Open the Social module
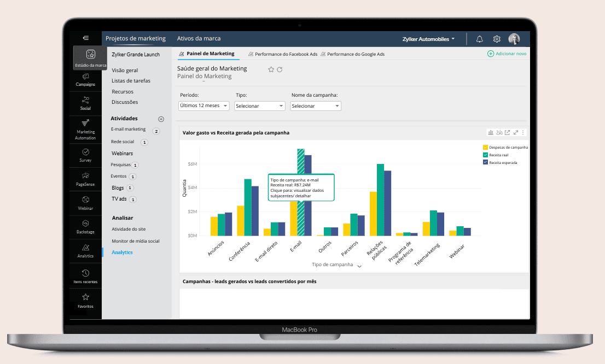 [85, 103]
